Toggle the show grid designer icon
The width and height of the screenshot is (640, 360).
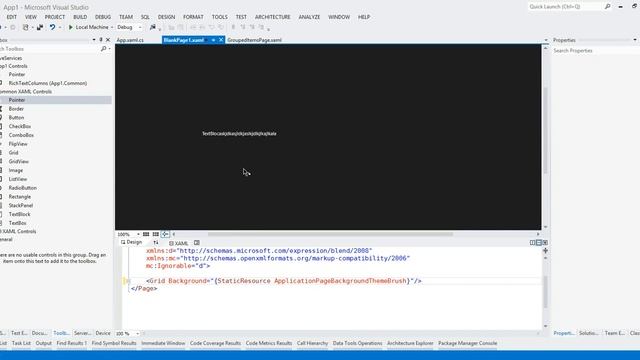[146, 234]
